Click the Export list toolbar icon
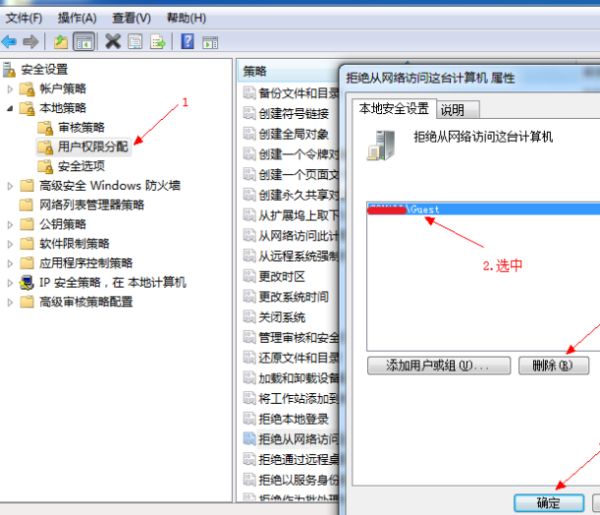This screenshot has height=515, width=600. [158, 41]
